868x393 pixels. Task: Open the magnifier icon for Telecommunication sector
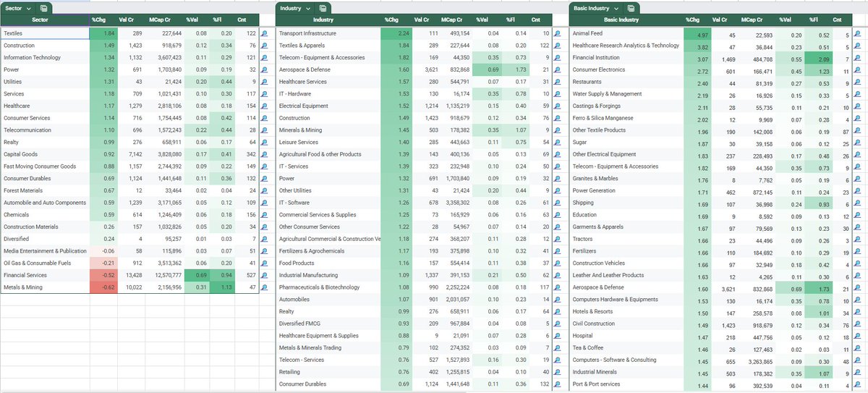[x=264, y=130]
